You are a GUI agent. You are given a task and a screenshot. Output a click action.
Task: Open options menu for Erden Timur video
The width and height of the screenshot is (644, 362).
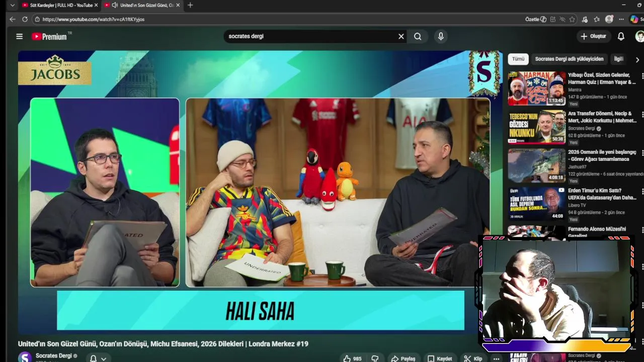[x=642, y=192]
